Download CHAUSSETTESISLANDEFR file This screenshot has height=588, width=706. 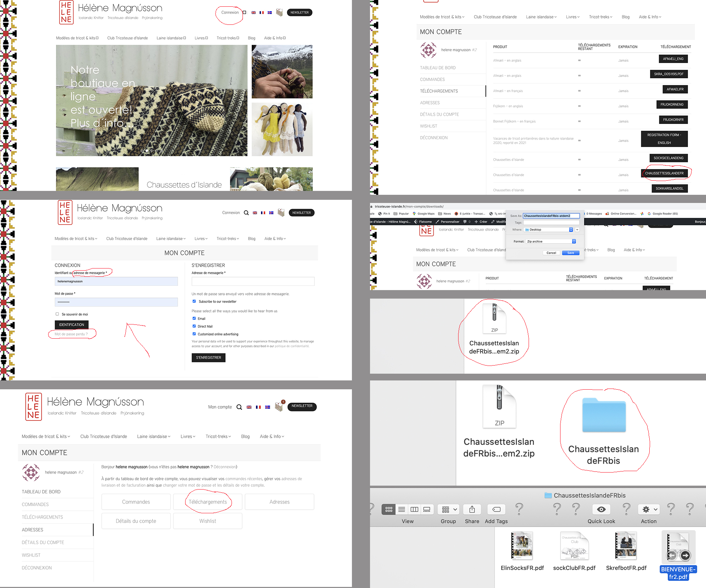664,173
